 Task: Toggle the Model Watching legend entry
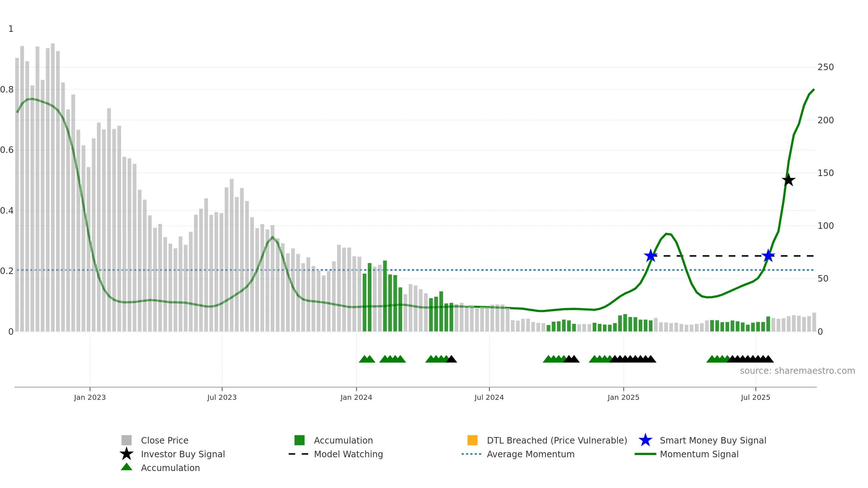point(336,454)
